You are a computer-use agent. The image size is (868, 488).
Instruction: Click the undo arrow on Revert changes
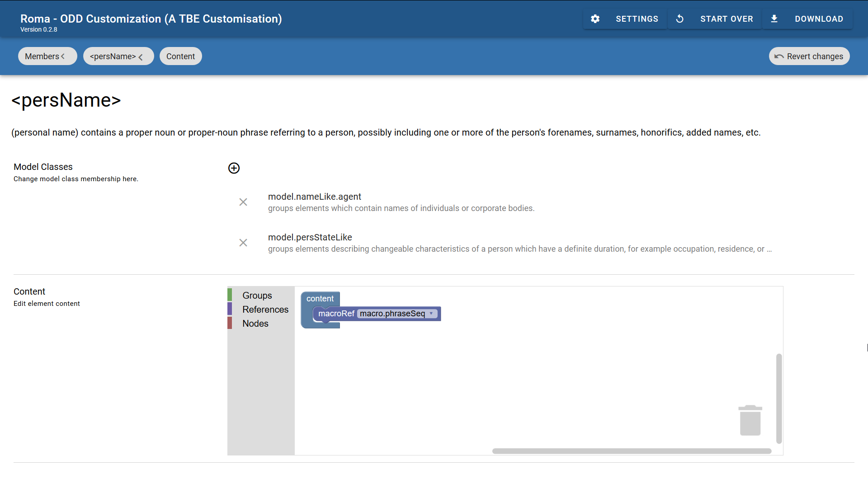click(x=779, y=56)
